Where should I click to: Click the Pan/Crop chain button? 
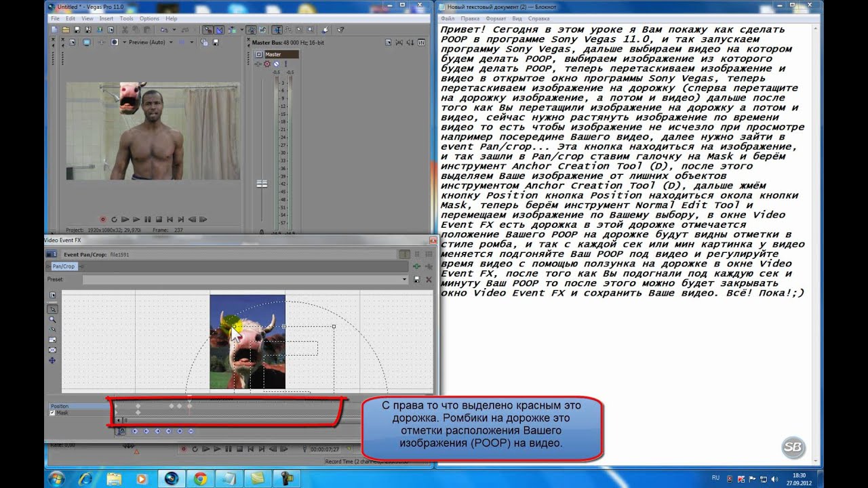(x=64, y=266)
